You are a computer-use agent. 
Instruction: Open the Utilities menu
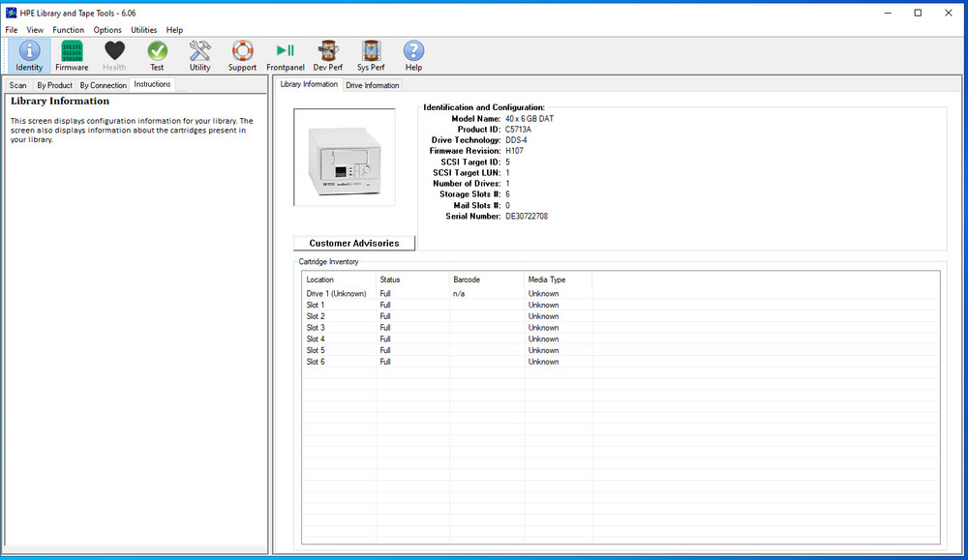pyautogui.click(x=144, y=30)
